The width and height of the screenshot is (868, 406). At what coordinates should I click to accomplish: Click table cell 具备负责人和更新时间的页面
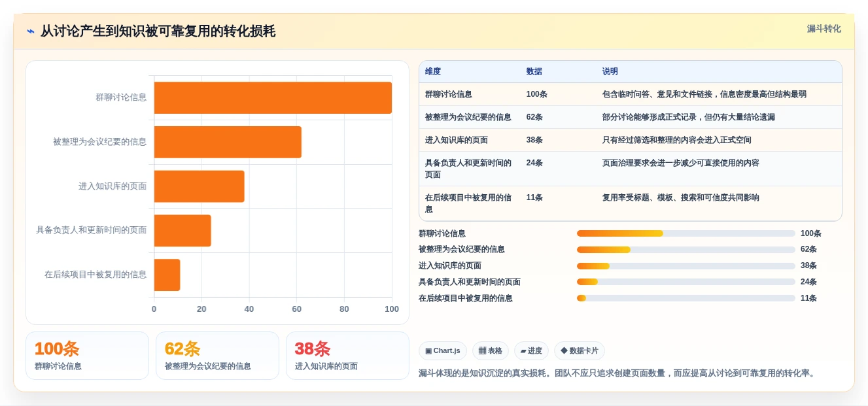point(468,169)
